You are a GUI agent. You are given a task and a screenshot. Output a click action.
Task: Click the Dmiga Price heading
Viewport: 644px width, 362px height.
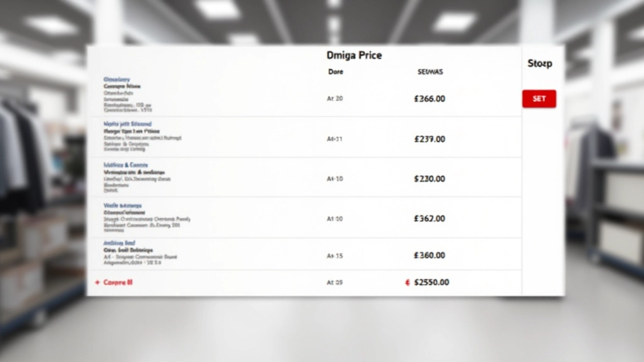tap(354, 55)
